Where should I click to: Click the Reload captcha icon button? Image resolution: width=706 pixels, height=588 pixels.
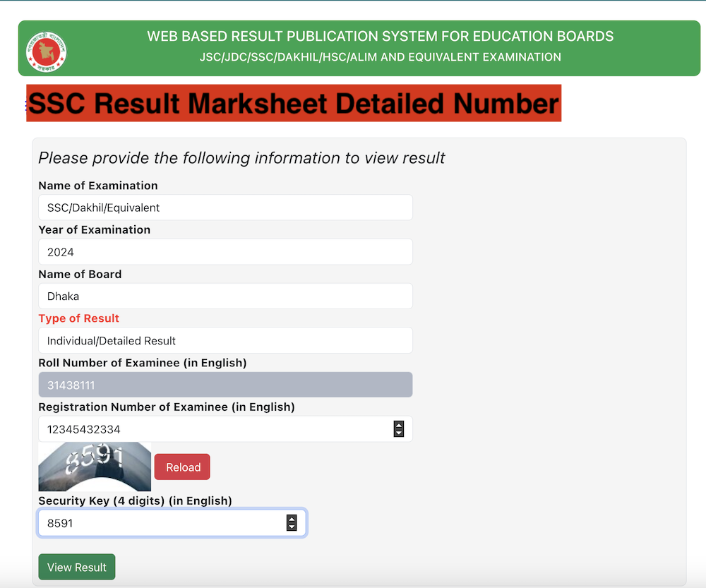(182, 467)
